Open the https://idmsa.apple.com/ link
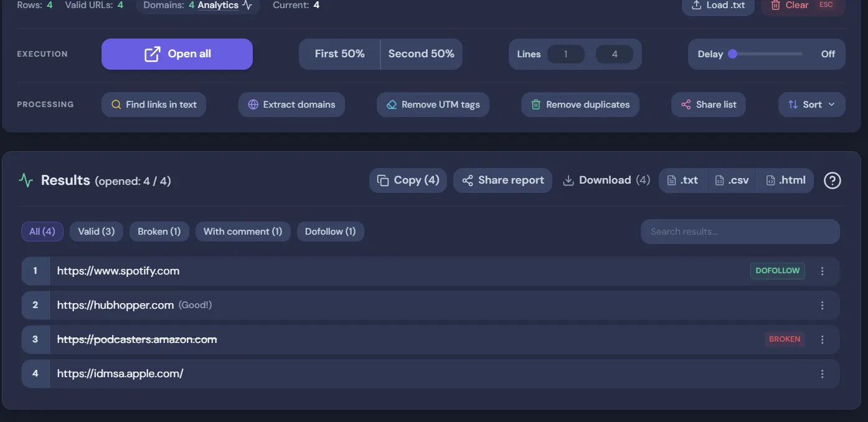This screenshot has height=422, width=868. pyautogui.click(x=120, y=373)
